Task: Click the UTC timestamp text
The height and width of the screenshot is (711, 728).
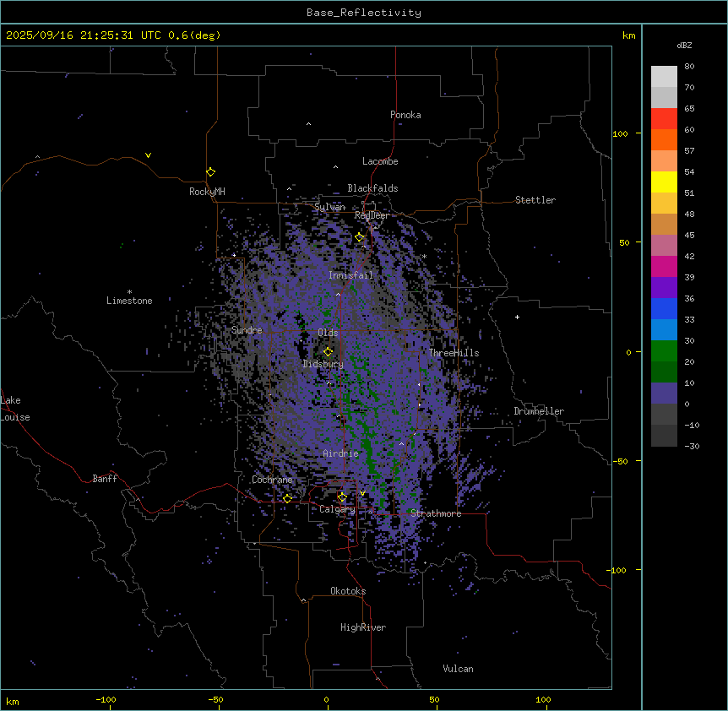Action: pyautogui.click(x=113, y=35)
